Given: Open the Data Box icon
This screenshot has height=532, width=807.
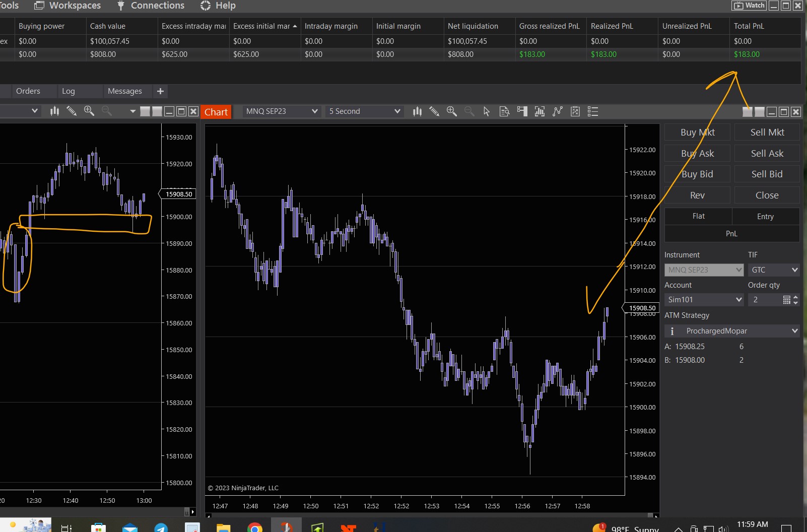Looking at the screenshot, I should [504, 111].
